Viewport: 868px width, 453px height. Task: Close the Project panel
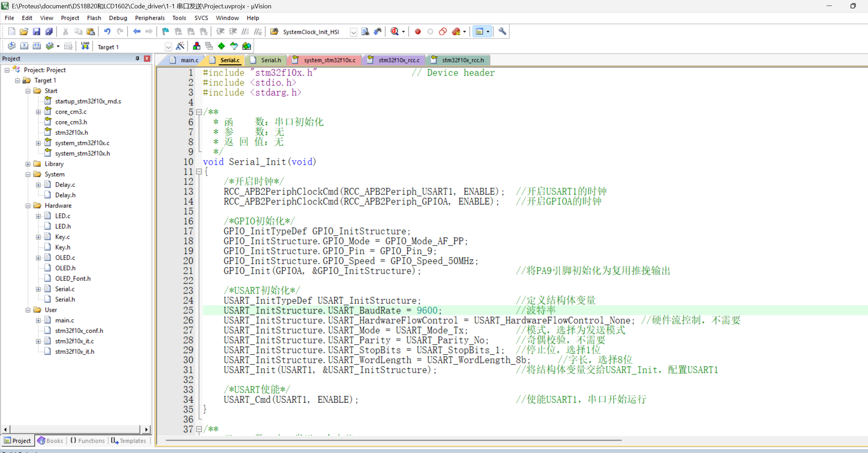147,58
